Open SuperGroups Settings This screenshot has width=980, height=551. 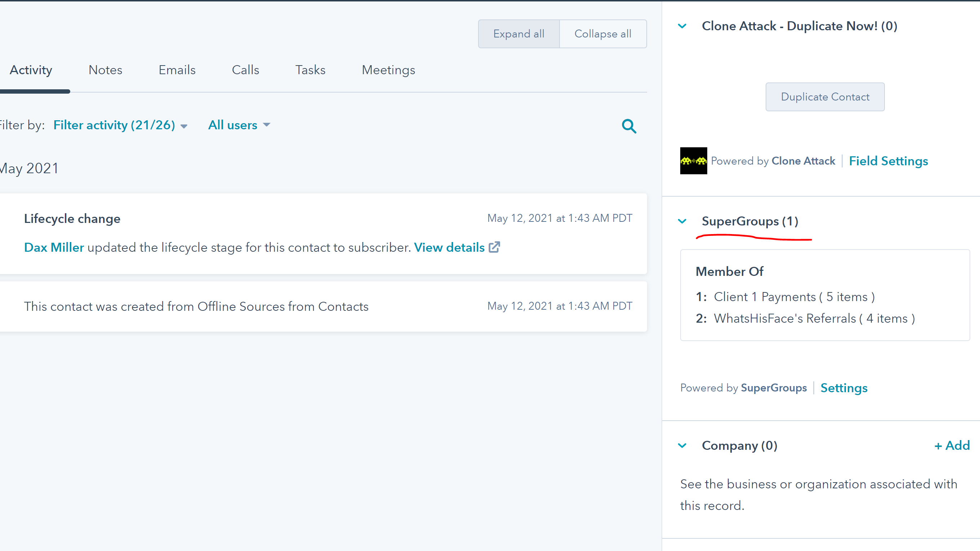[844, 388]
